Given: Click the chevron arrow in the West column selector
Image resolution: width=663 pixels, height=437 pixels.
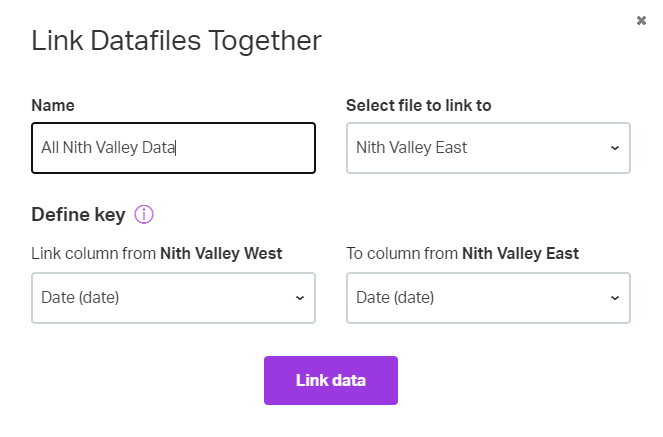Looking at the screenshot, I should tap(300, 298).
